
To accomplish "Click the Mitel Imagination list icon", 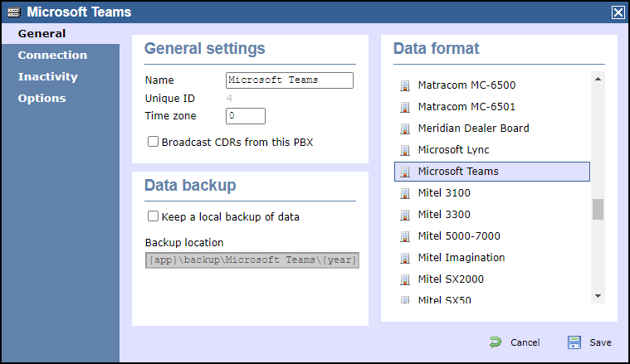I will coord(404,258).
